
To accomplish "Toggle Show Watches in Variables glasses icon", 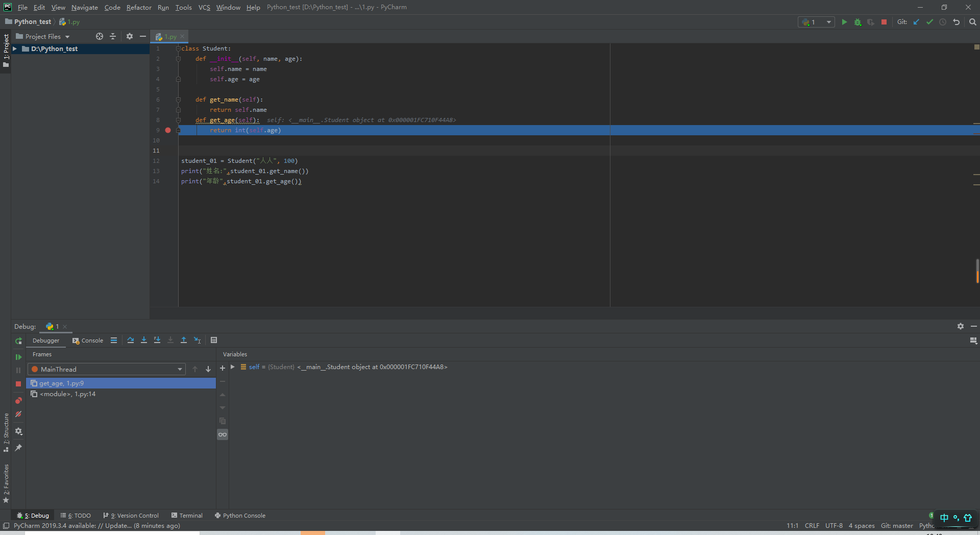I will [223, 434].
